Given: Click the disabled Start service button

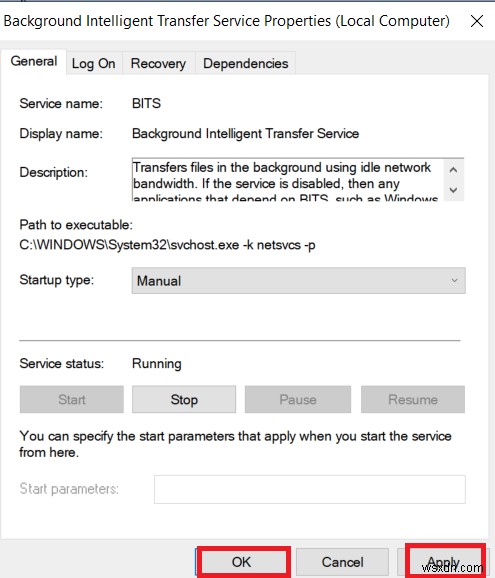Looking at the screenshot, I should coord(72,400).
